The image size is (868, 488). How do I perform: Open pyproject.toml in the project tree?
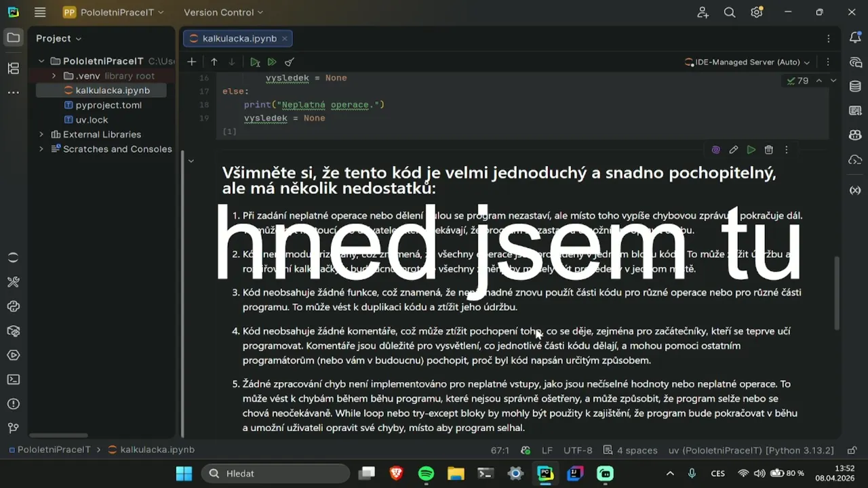click(108, 105)
